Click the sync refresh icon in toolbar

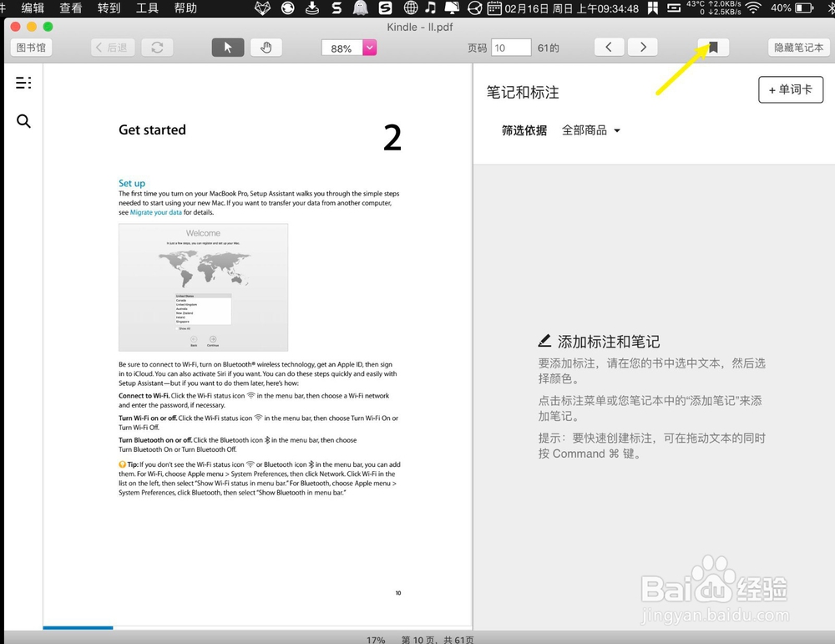(x=157, y=47)
